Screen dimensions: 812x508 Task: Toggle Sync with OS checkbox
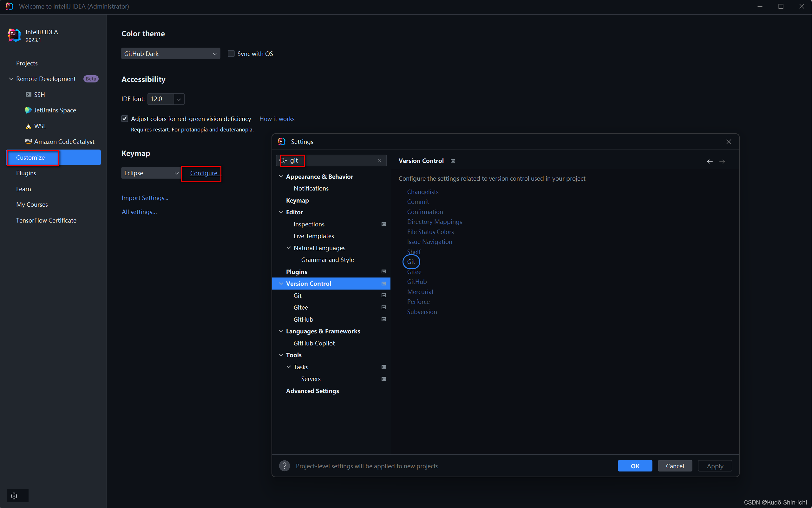231,54
